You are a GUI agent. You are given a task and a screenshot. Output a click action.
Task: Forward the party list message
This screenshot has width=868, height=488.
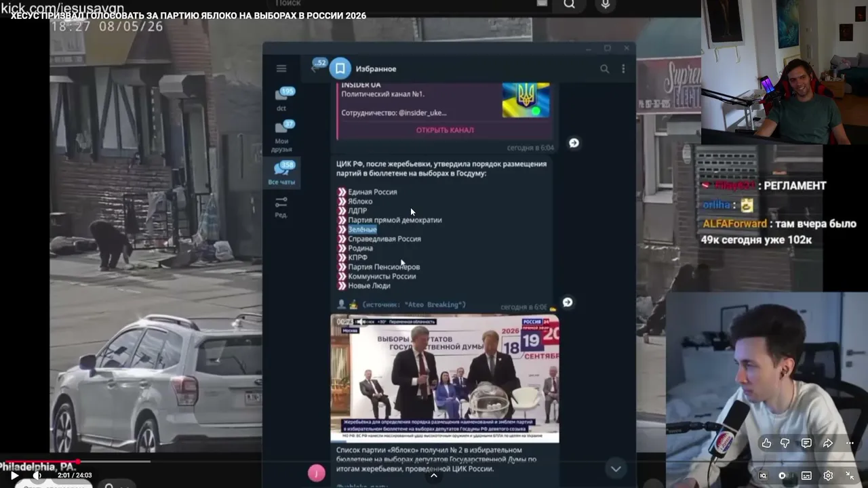pos(568,302)
